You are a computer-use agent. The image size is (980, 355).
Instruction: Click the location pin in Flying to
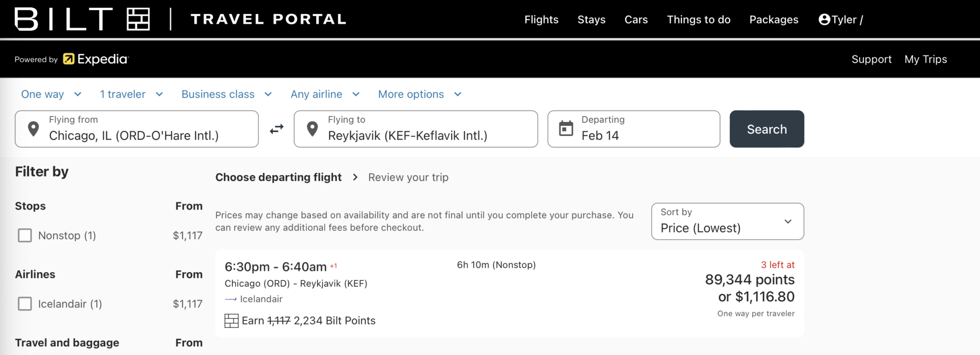click(x=312, y=129)
